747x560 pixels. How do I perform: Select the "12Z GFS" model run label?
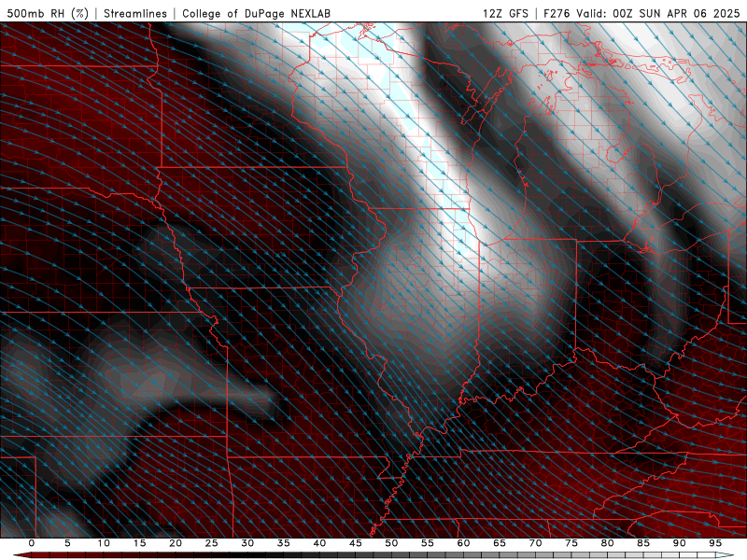click(505, 13)
